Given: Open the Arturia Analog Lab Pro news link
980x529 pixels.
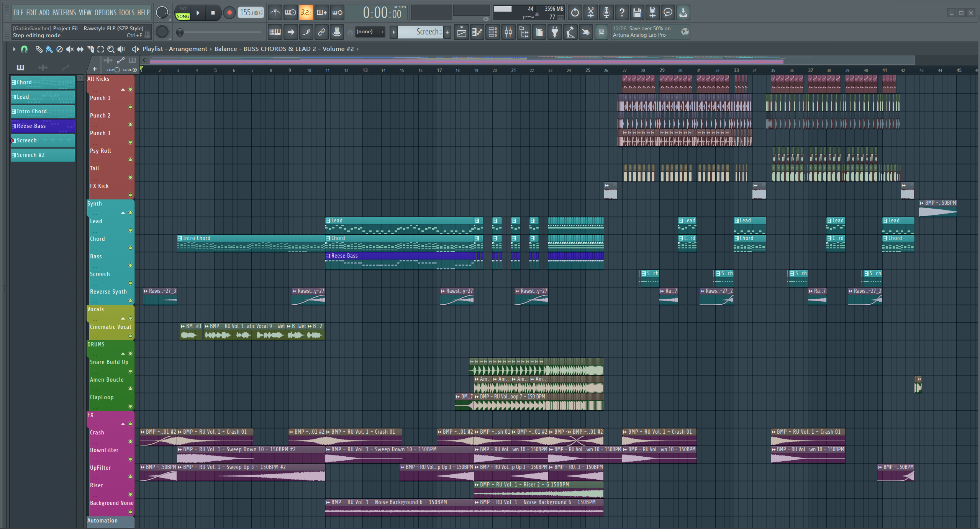Looking at the screenshot, I should click(x=642, y=32).
